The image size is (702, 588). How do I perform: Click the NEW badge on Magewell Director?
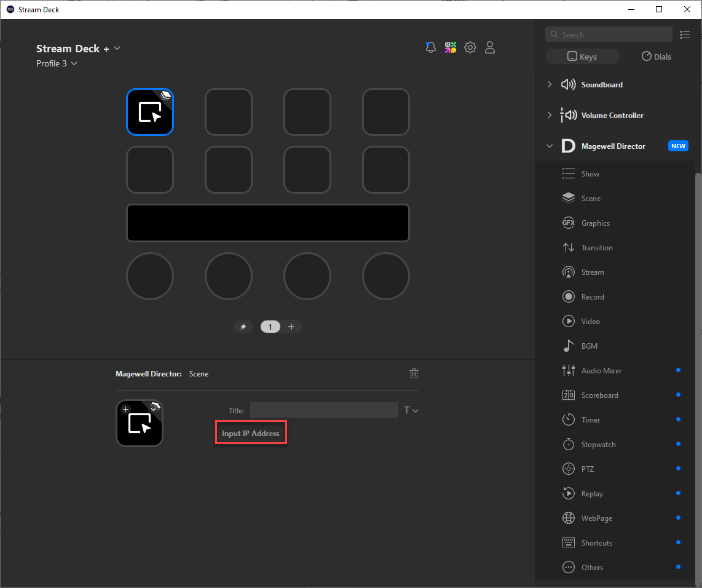(678, 146)
